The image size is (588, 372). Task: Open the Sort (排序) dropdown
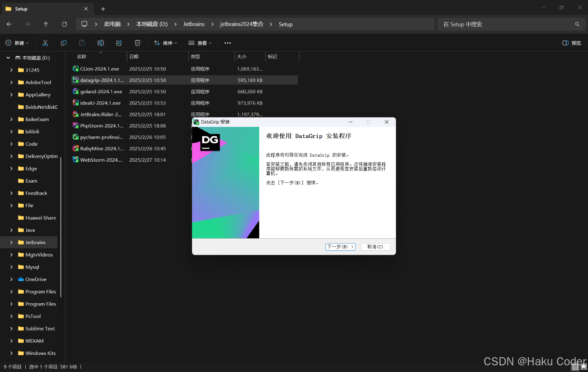166,43
